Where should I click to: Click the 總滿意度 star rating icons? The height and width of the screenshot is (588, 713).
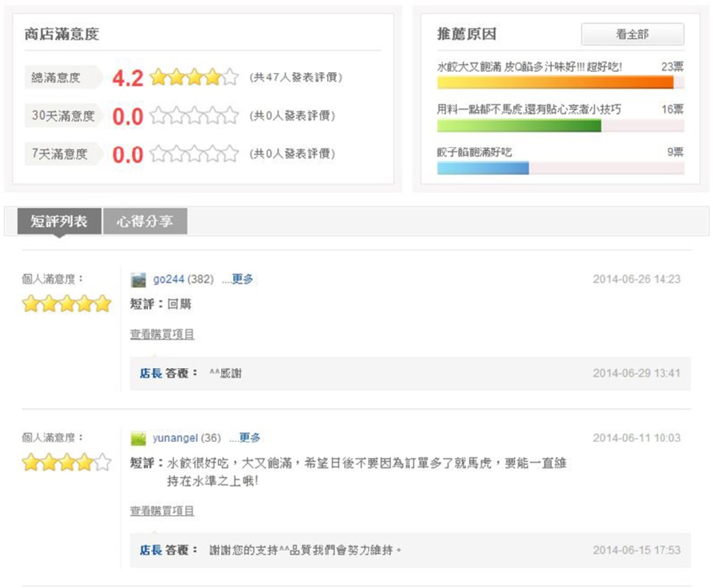point(194,77)
